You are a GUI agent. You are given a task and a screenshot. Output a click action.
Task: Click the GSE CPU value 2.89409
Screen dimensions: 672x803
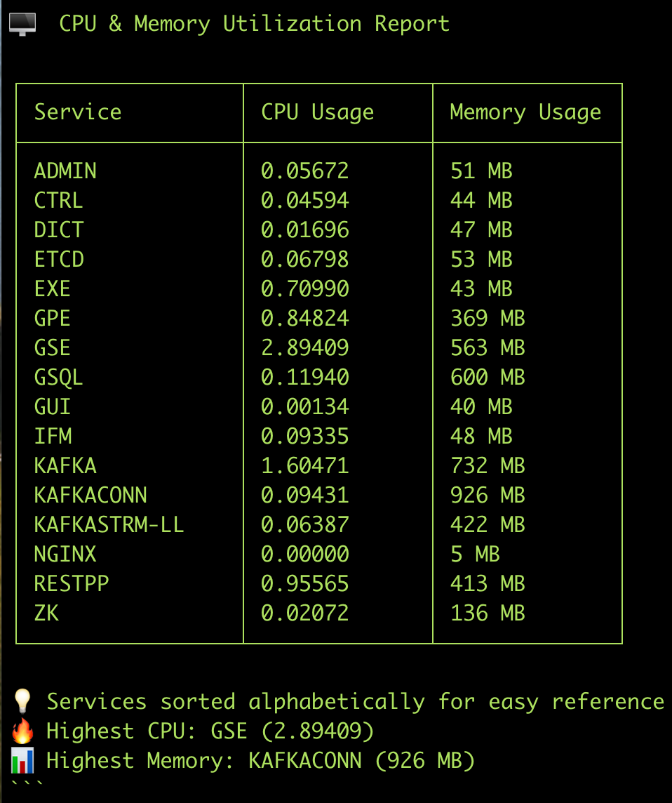tap(304, 347)
